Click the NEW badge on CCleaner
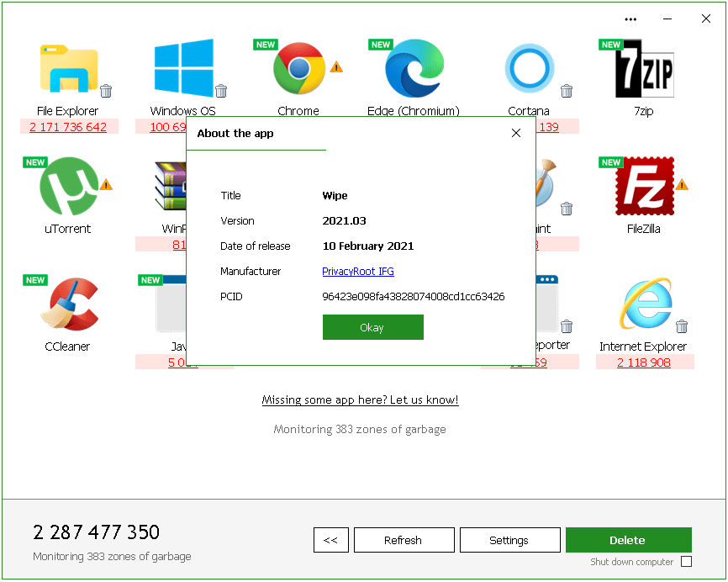Viewport: 728px width, 582px height. [x=35, y=280]
